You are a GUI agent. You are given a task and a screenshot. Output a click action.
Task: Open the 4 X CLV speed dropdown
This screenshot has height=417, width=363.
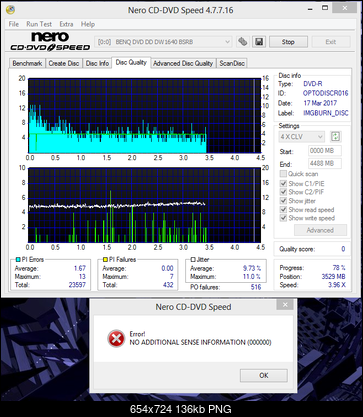301,137
